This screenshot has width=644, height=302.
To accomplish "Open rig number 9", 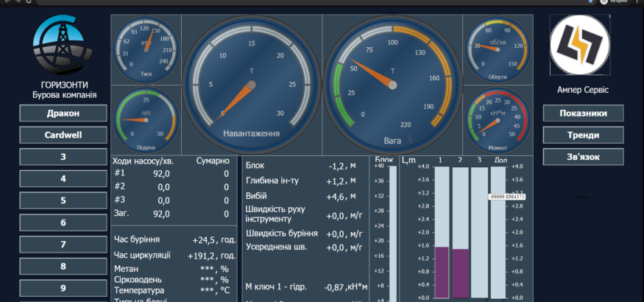I will click(x=63, y=288).
